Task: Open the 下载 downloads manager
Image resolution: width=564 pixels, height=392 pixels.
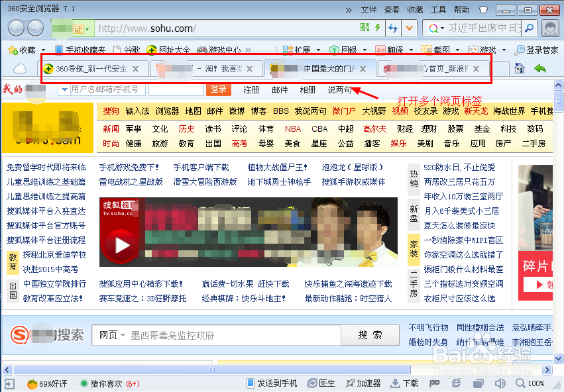Action: pyautogui.click(x=405, y=383)
